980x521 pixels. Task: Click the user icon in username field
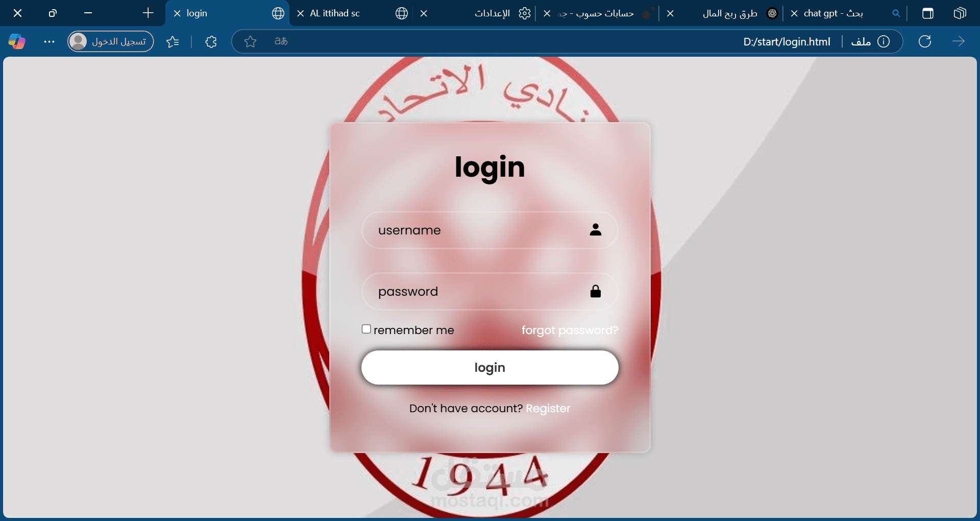point(596,230)
